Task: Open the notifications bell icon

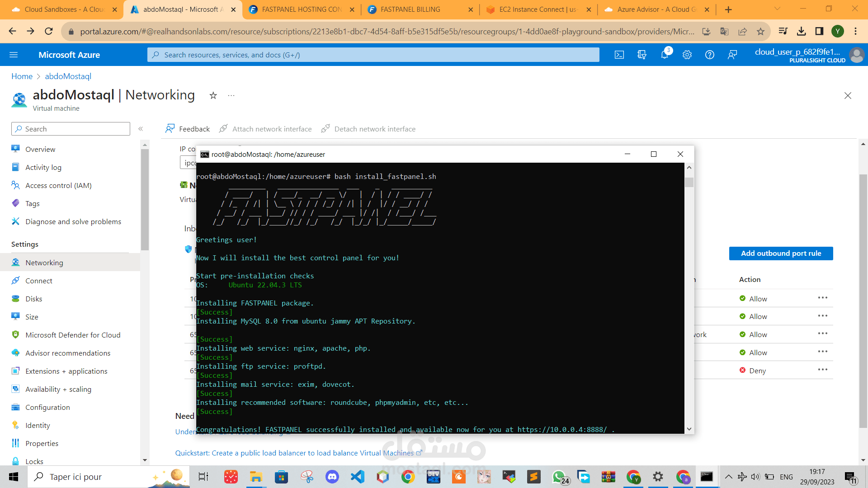Action: click(x=664, y=55)
